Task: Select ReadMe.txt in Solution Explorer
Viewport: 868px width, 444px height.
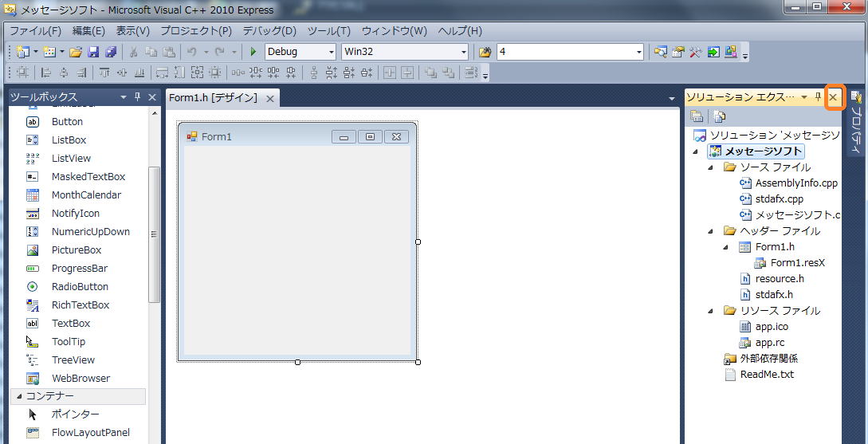Action: 767,374
